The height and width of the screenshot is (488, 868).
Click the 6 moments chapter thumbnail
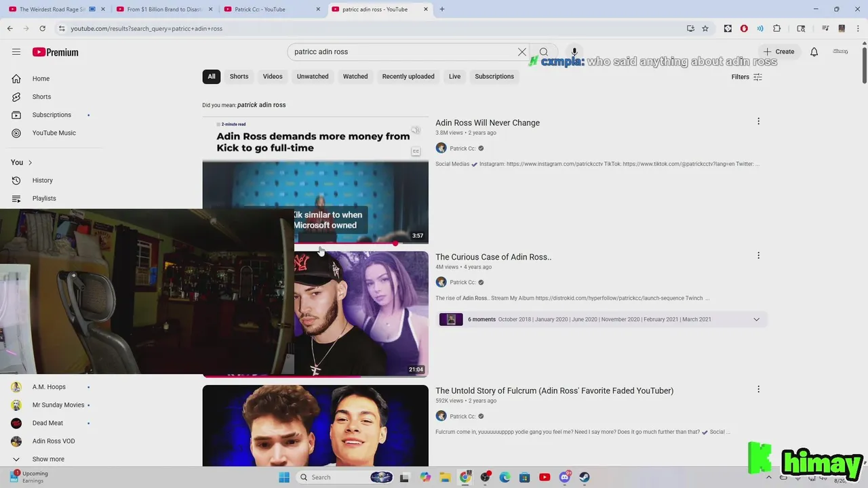click(451, 319)
